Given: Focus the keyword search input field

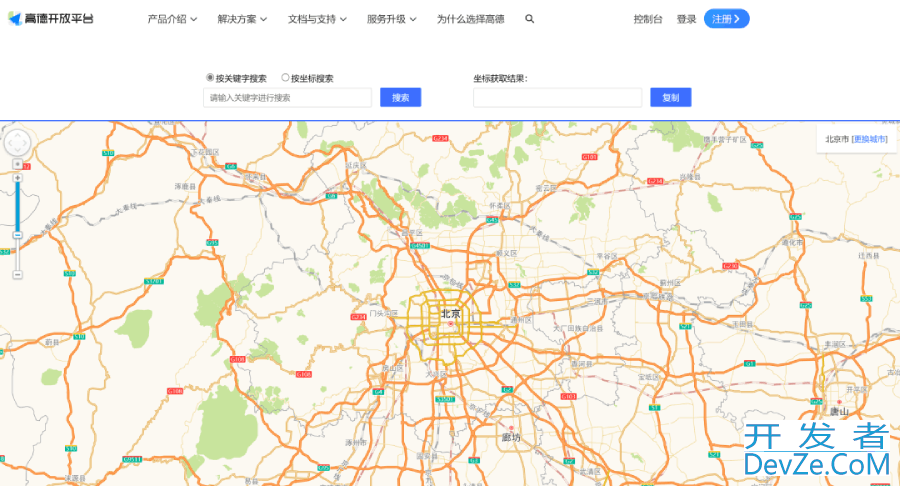Looking at the screenshot, I should click(288, 98).
